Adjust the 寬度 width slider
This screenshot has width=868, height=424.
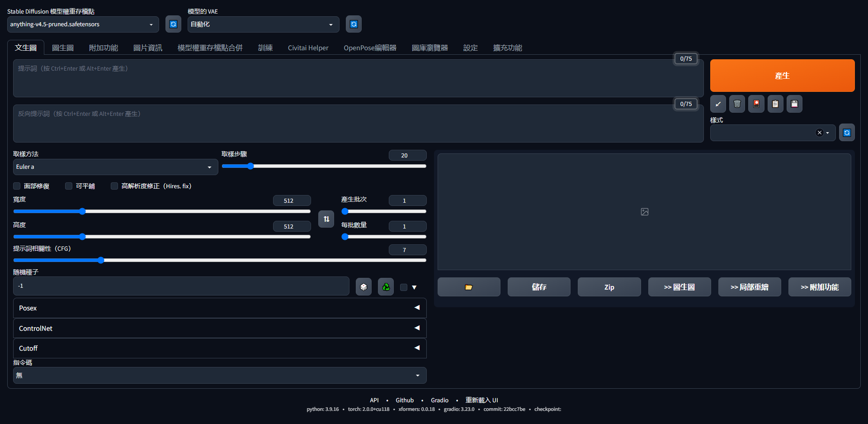[x=162, y=211]
